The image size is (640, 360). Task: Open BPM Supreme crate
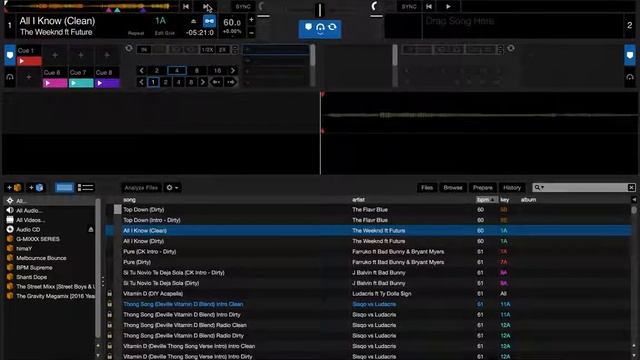tap(34, 268)
